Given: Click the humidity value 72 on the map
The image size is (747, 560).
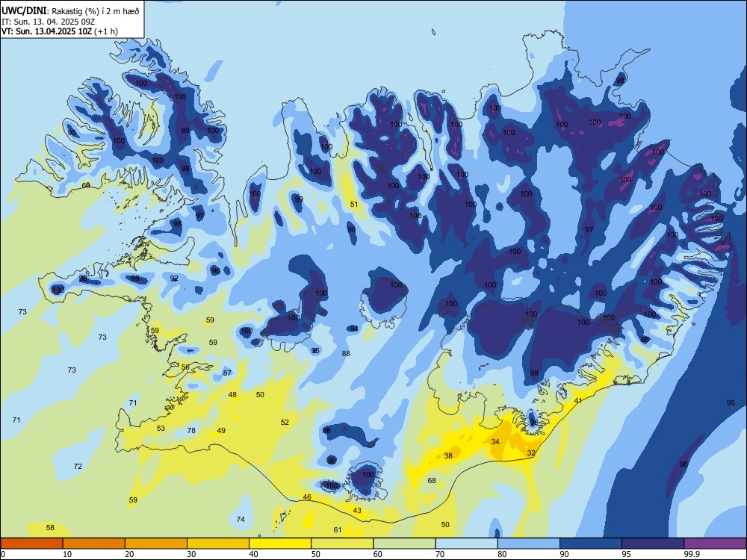Looking at the screenshot, I should pos(78,466).
